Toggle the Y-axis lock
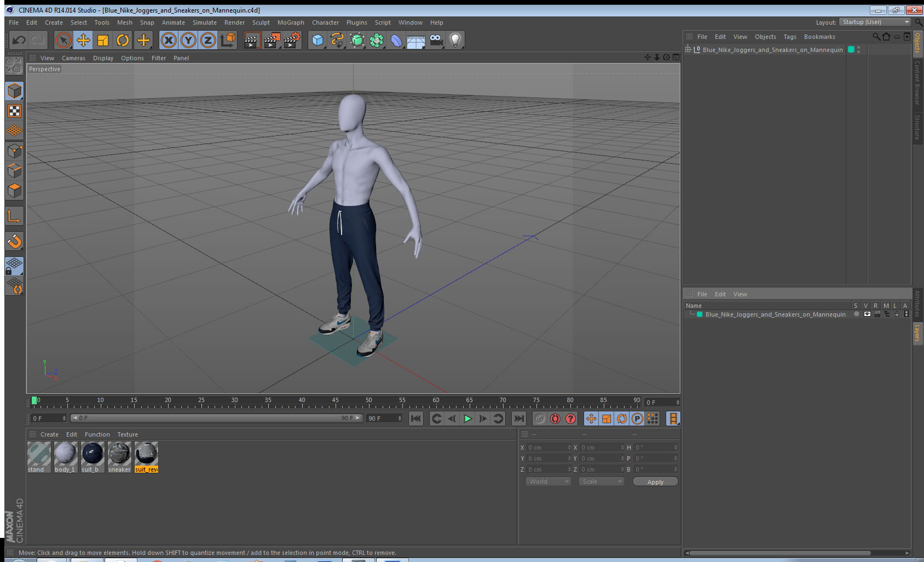Screen dimensions: 924x562 (x=188, y=40)
